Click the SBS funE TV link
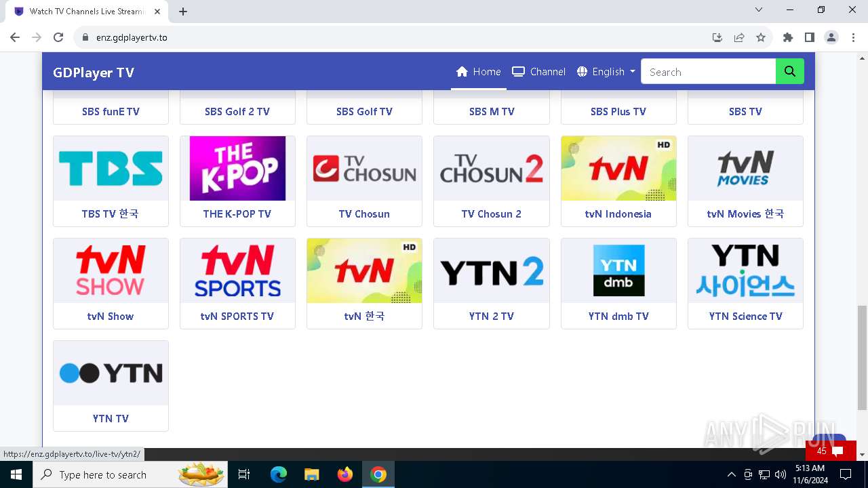868x488 pixels. [111, 112]
